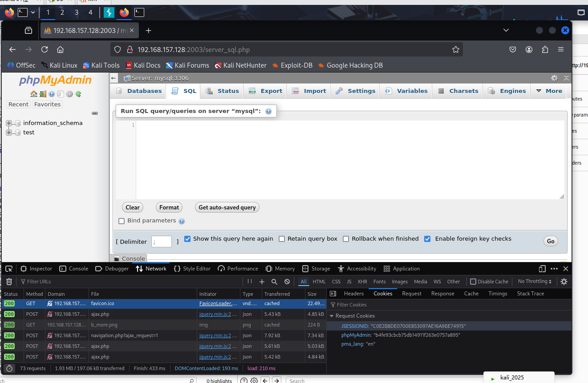
Task: Reload navigation panel green refresh icon
Action: tap(78, 94)
